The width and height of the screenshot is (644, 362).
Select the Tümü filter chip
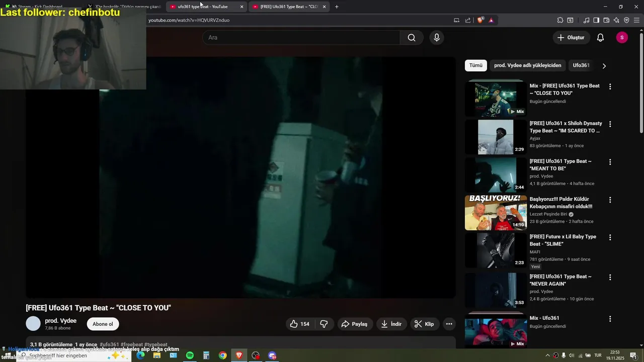pos(475,65)
